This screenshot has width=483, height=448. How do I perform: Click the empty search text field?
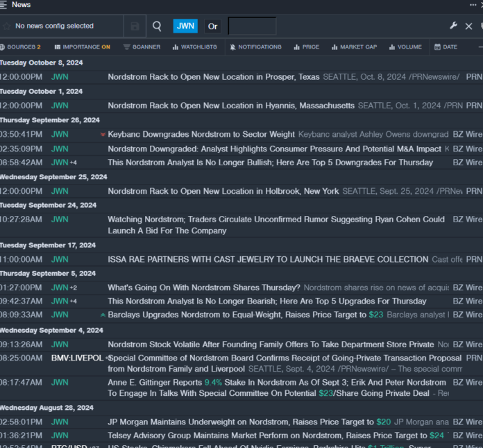(x=252, y=26)
